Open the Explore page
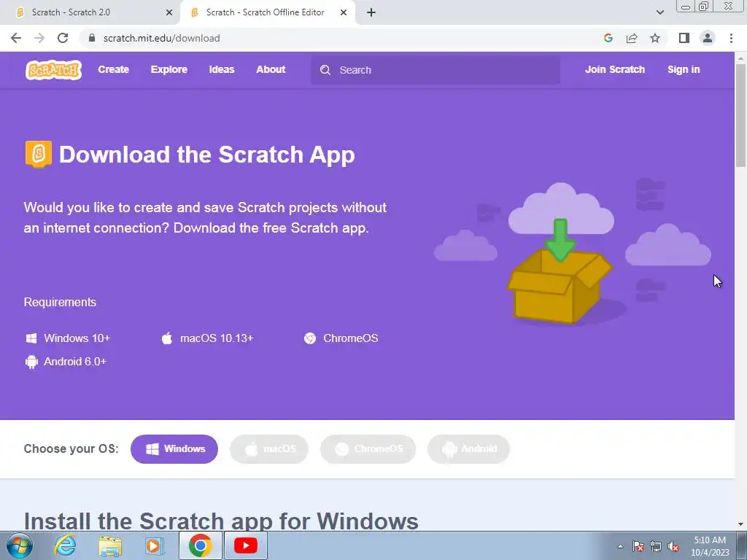This screenshot has width=747, height=560. [x=169, y=69]
